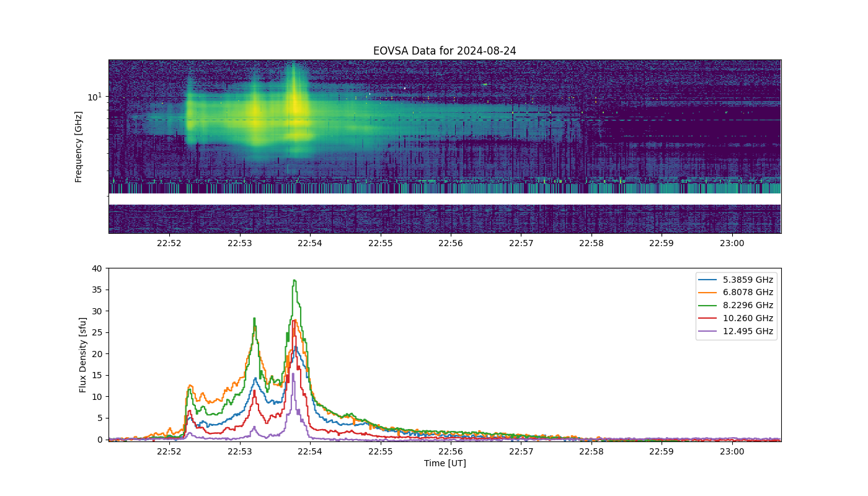
Task: Select the 10.260 GHz legend label
Action: coord(748,319)
